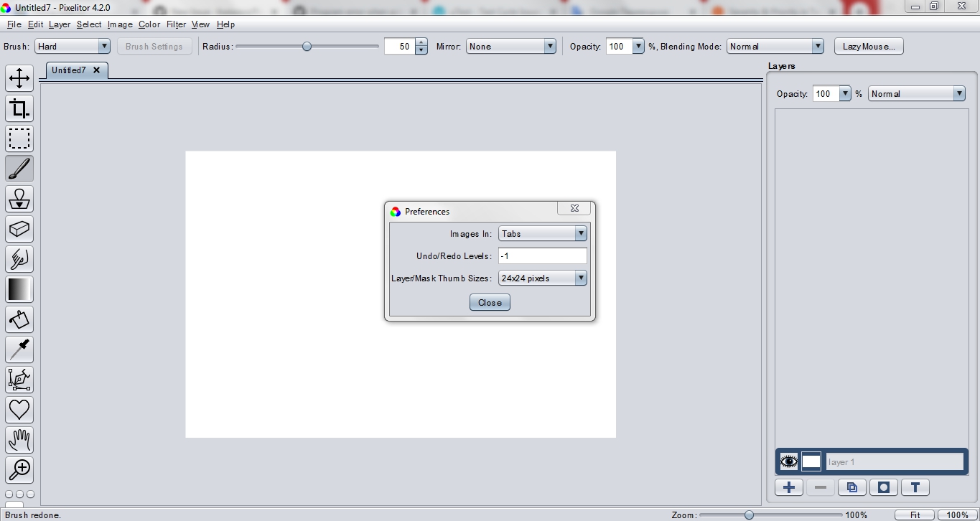Image resolution: width=980 pixels, height=521 pixels.
Task: Toggle visibility of layer 1
Action: pyautogui.click(x=789, y=461)
